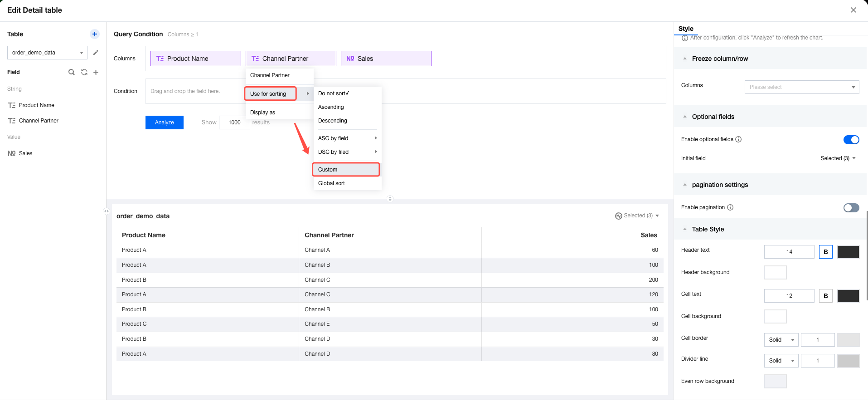Click the plus icon to add a table

point(95,34)
